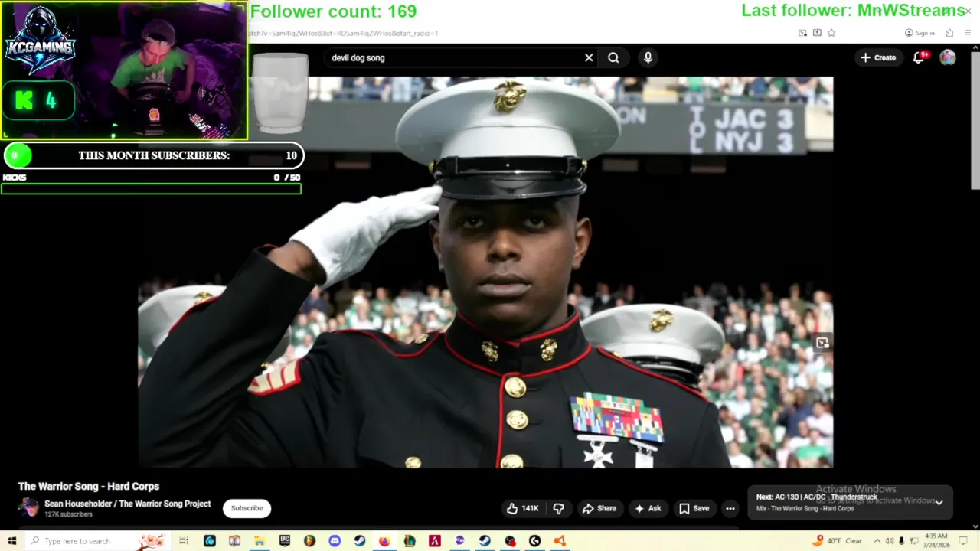980x551 pixels.
Task: Open the Sean Householder / Warrior Song Project link
Action: click(x=127, y=504)
